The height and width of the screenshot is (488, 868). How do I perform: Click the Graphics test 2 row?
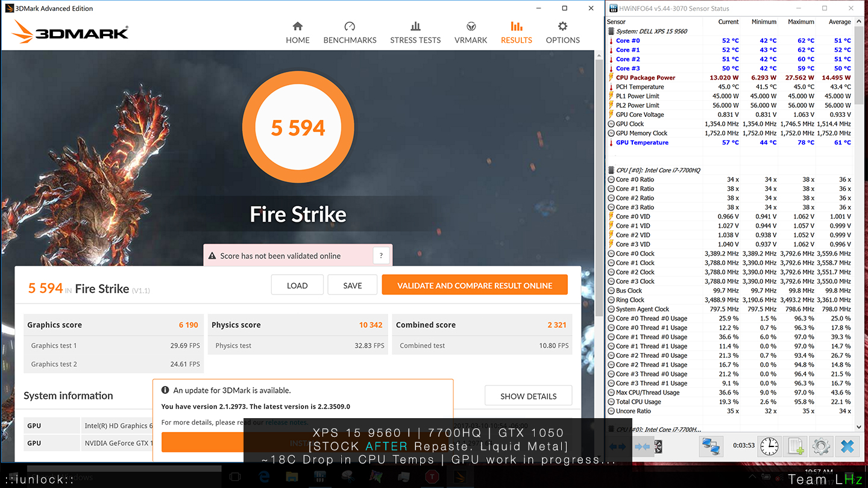[114, 364]
